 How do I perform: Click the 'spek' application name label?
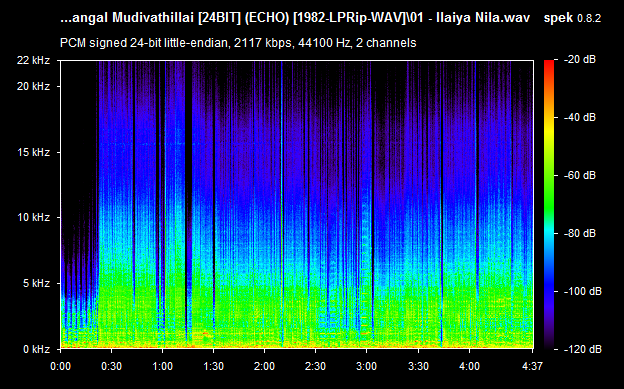[558, 18]
